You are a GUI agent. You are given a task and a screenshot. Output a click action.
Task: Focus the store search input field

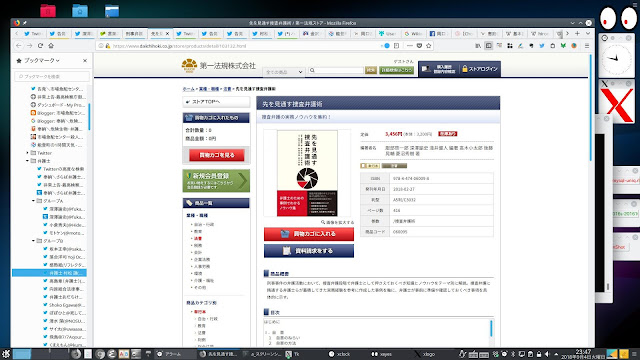[x=336, y=70]
